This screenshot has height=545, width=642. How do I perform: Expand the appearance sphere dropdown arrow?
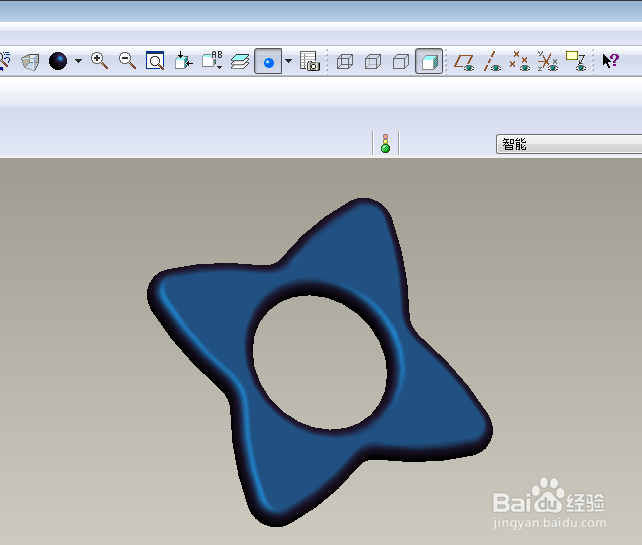tap(78, 61)
